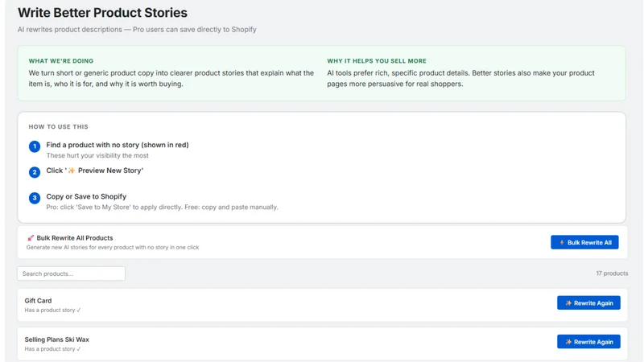Click 'These hurt your visibility the most' text
This screenshot has height=362, width=644.
coord(97,155)
